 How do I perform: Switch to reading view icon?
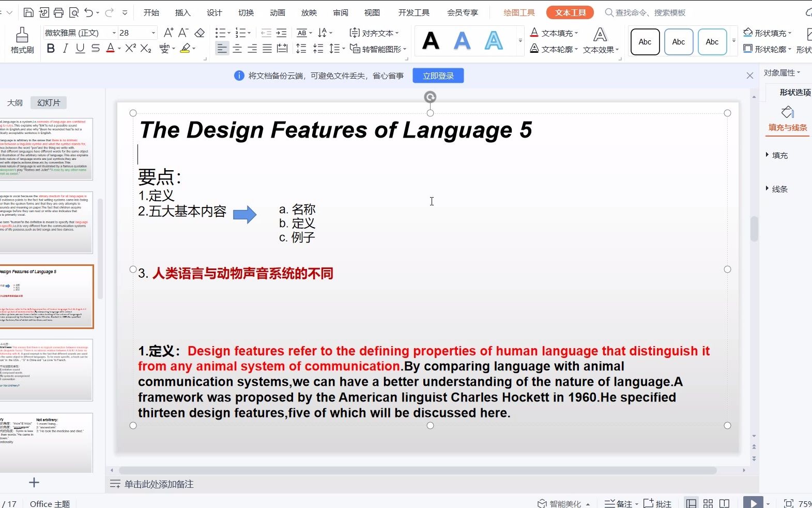(725, 503)
